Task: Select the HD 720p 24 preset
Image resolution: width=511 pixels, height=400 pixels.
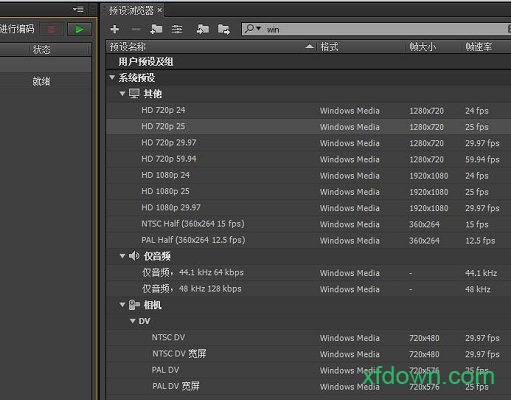Action: (308, 110)
